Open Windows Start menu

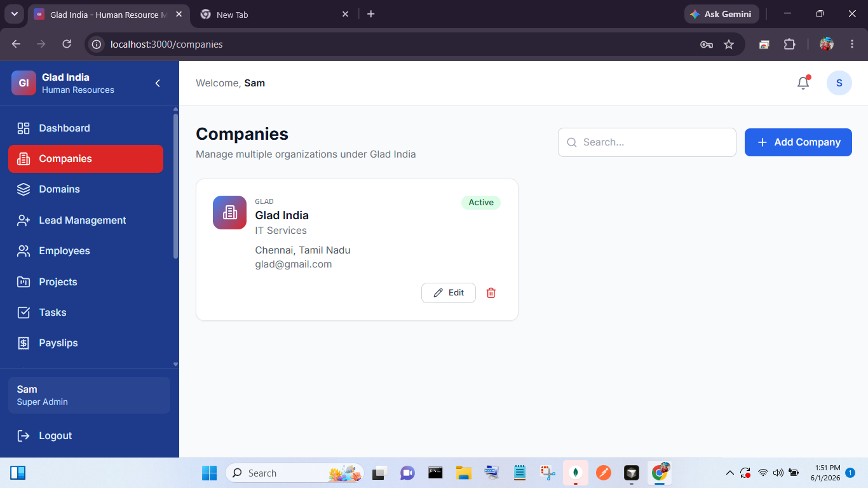(x=209, y=473)
